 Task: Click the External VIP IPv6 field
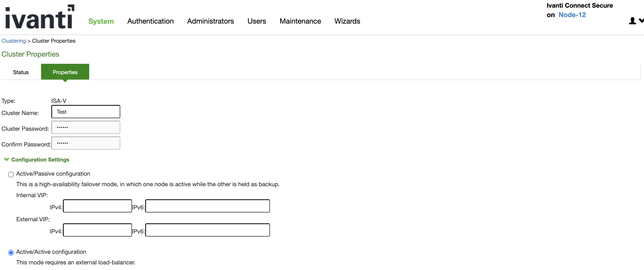pyautogui.click(x=207, y=230)
